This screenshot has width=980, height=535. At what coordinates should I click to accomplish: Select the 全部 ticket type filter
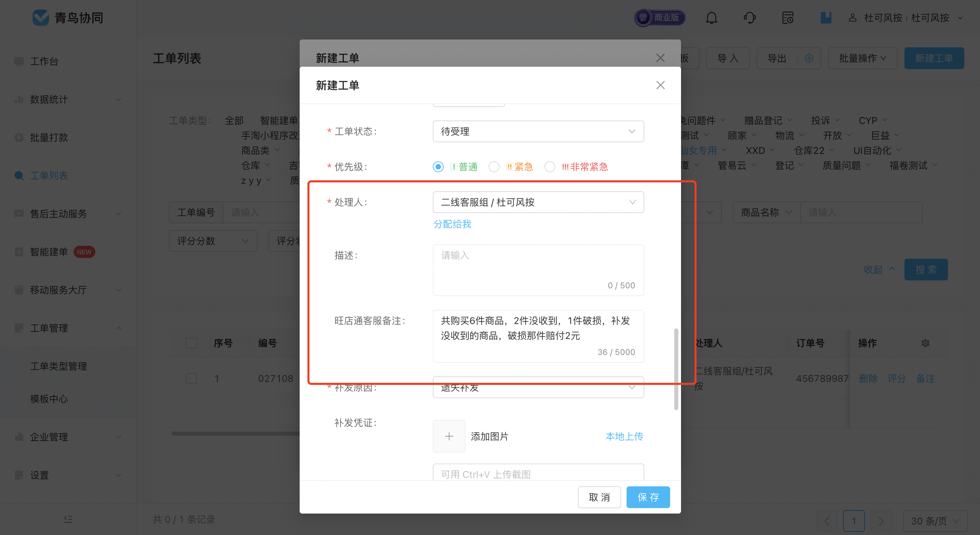(x=234, y=120)
